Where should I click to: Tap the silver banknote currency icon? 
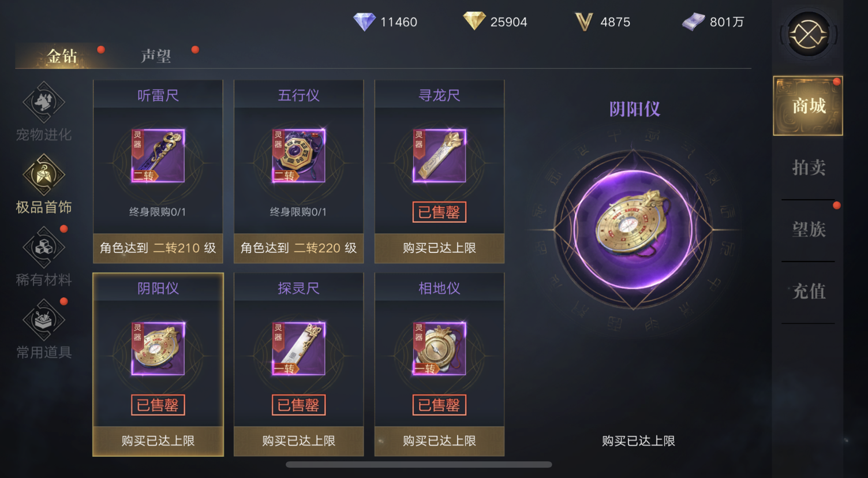[693, 22]
